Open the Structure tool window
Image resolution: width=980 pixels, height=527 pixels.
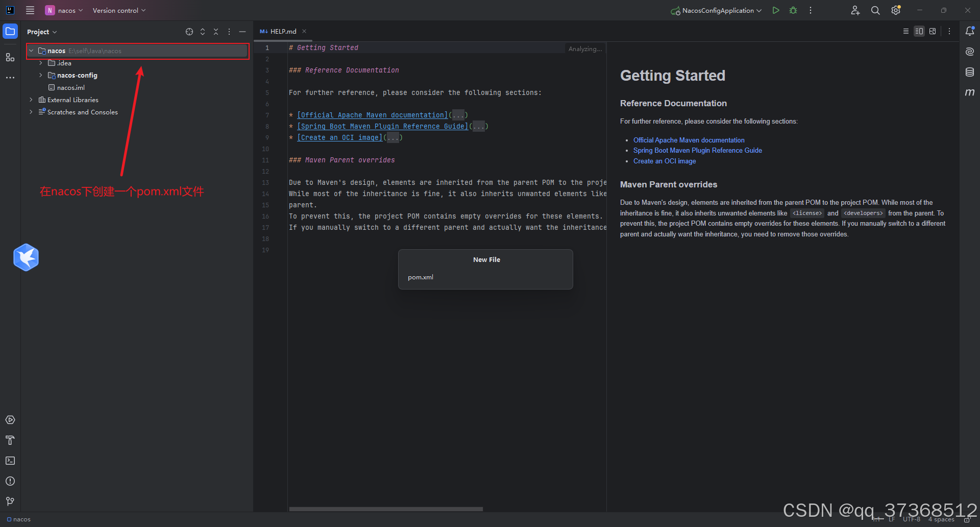pos(10,57)
